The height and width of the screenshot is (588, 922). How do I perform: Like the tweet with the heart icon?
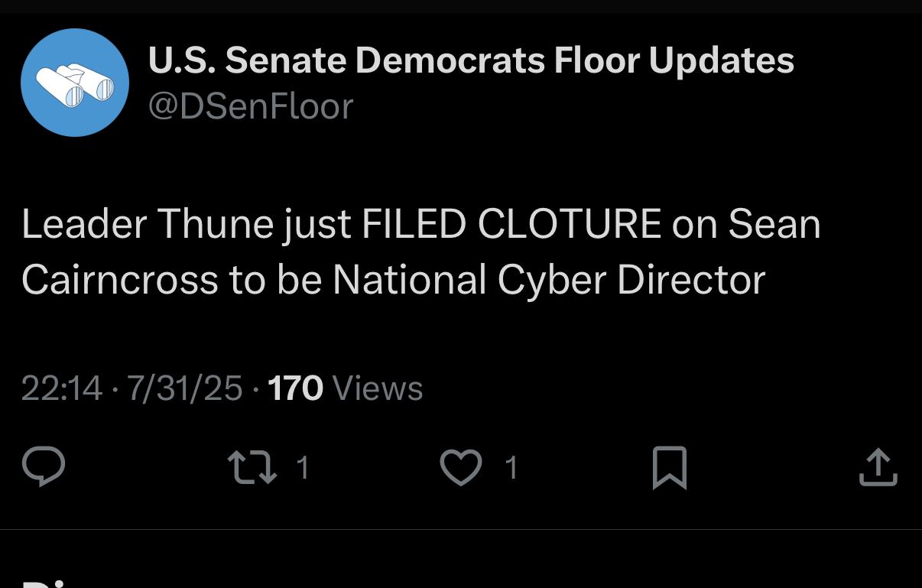coord(461,467)
